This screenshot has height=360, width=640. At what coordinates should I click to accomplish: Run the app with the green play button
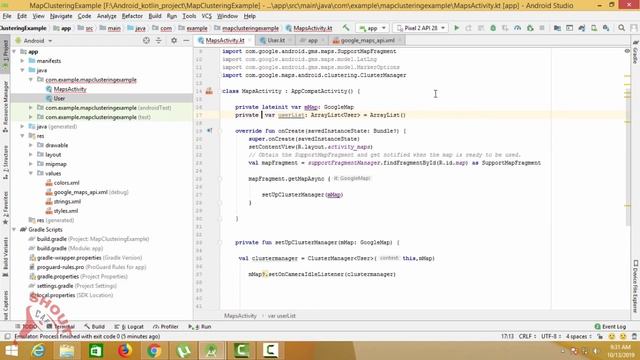[x=457, y=28]
